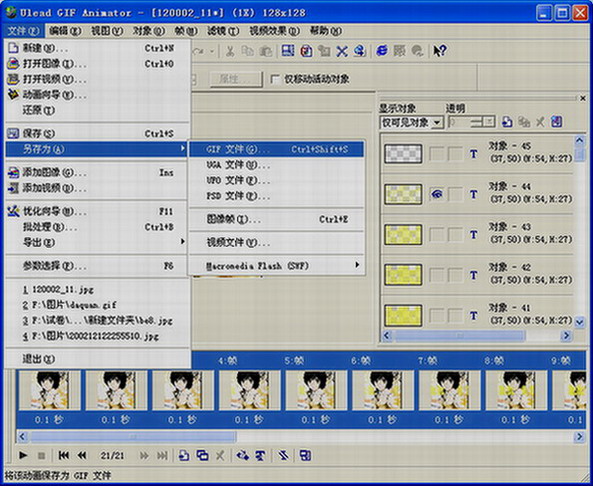The width and height of the screenshot is (593, 486).
Task: Click 优化向导 in the file menu
Action: (97, 211)
